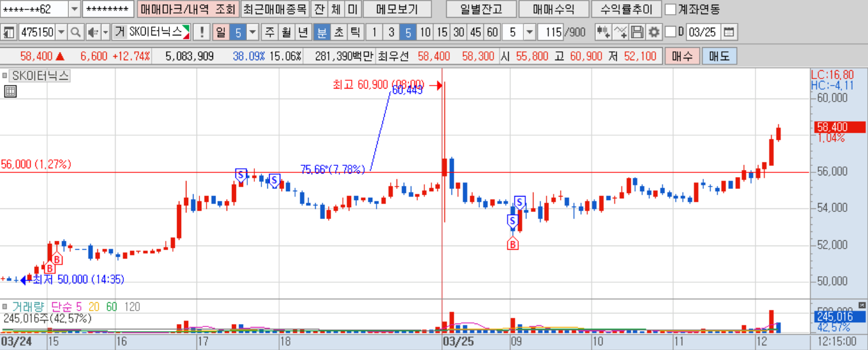Click the trade value 281,390백만 text
The width and height of the screenshot is (868, 350).
pyautogui.click(x=344, y=57)
